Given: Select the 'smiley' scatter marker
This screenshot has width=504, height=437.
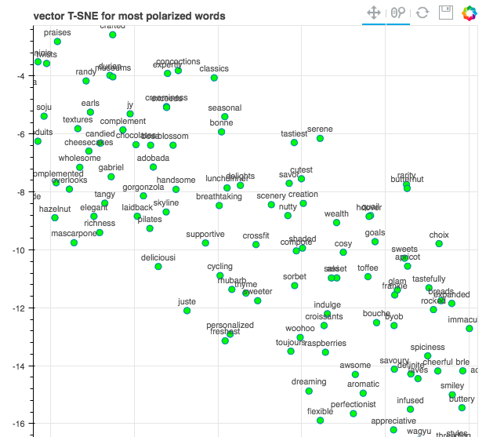Looking at the screenshot, I should tap(452, 395).
